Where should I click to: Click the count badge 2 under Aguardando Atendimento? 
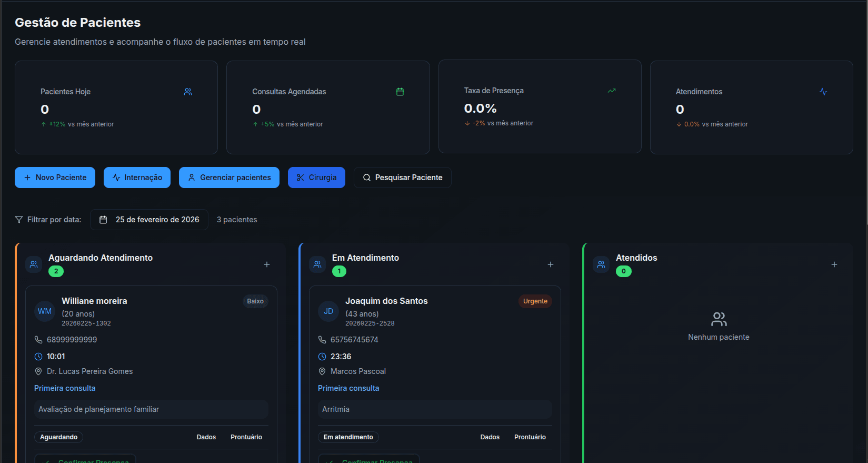pos(56,271)
